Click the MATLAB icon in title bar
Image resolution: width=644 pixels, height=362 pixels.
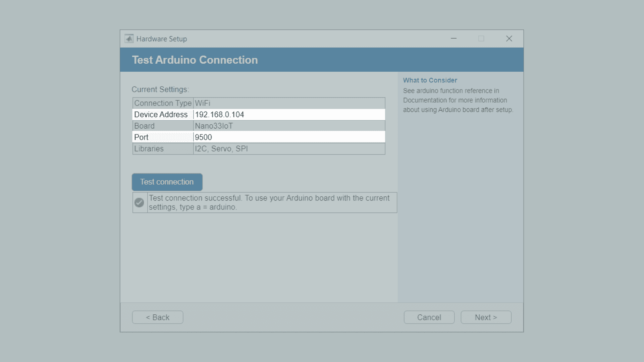(x=129, y=39)
